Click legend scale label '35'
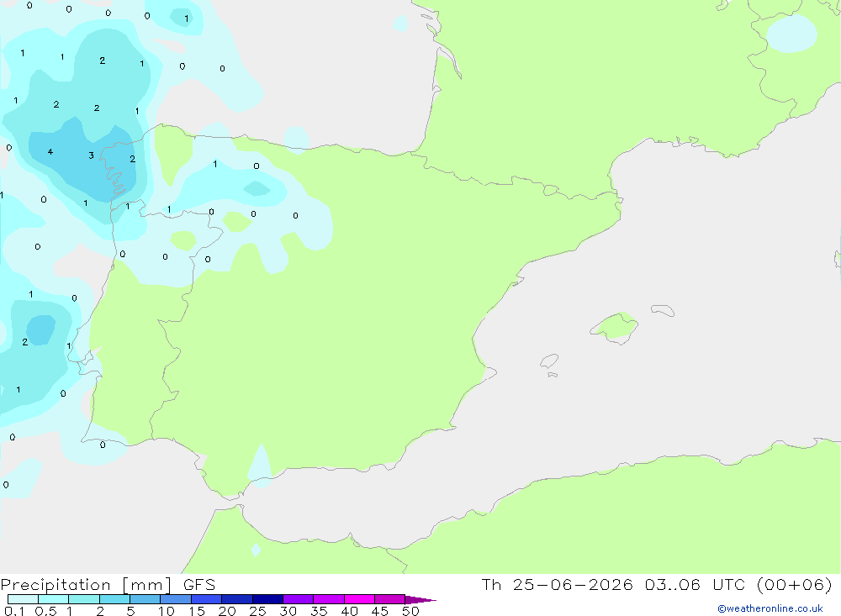The height and width of the screenshot is (616, 841). (319, 611)
